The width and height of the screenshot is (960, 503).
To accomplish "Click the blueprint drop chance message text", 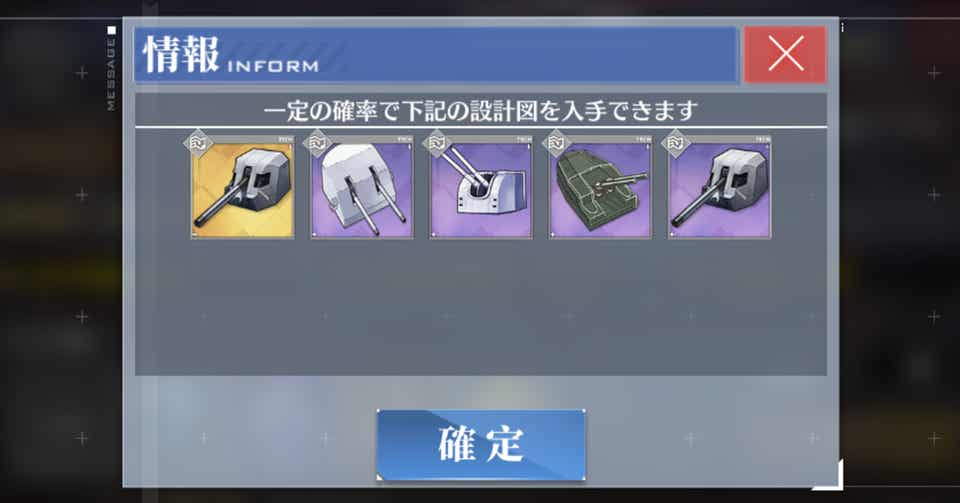I will [481, 111].
